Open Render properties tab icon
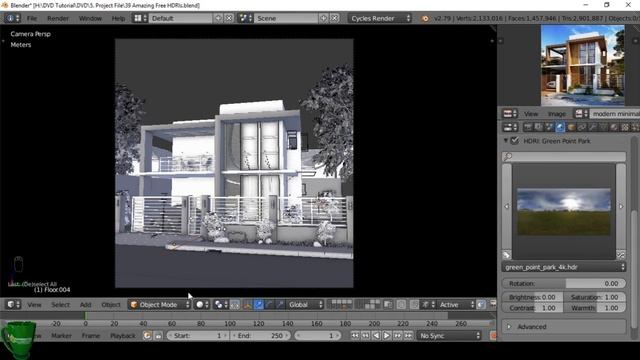640x360 pixels. click(527, 127)
